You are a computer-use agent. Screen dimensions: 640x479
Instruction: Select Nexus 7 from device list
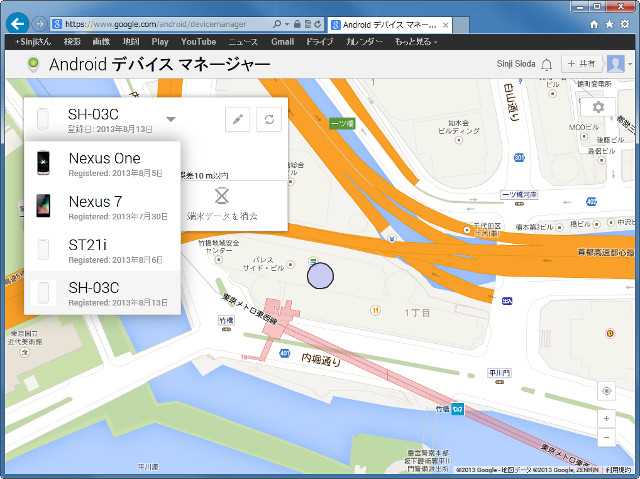[102, 207]
